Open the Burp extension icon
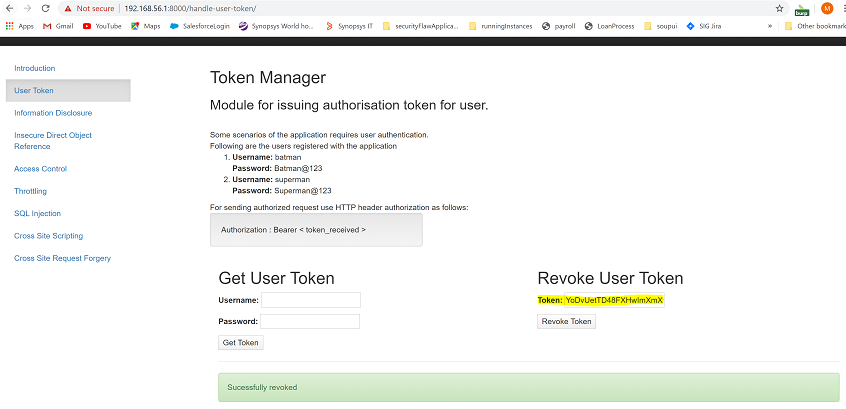The width and height of the screenshot is (846, 409). pyautogui.click(x=802, y=8)
